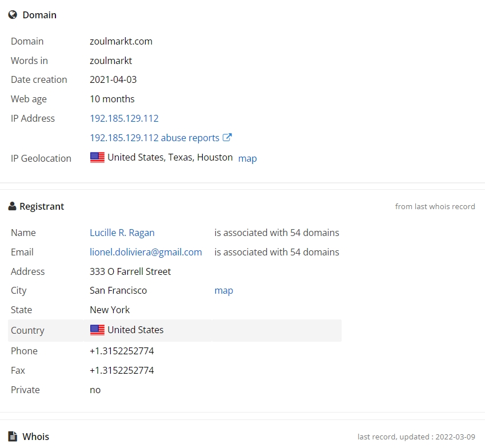Click associated with 54 domains beside Name

point(277,233)
